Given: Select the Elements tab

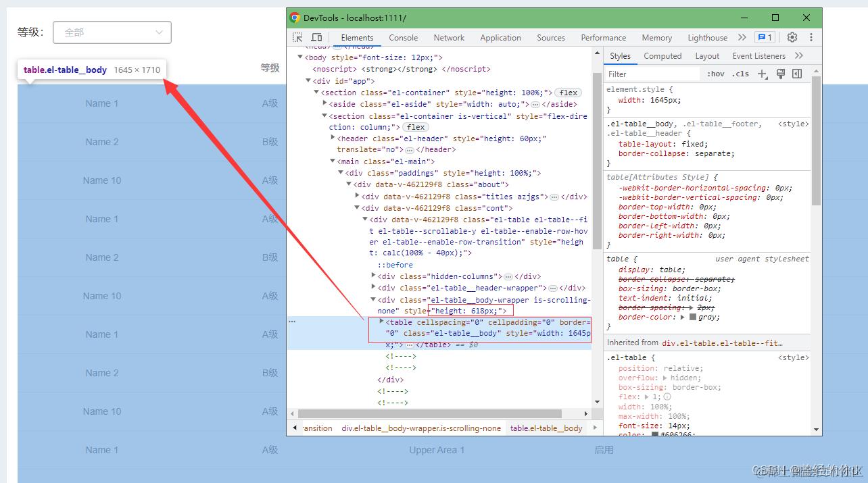Looking at the screenshot, I should [x=357, y=38].
